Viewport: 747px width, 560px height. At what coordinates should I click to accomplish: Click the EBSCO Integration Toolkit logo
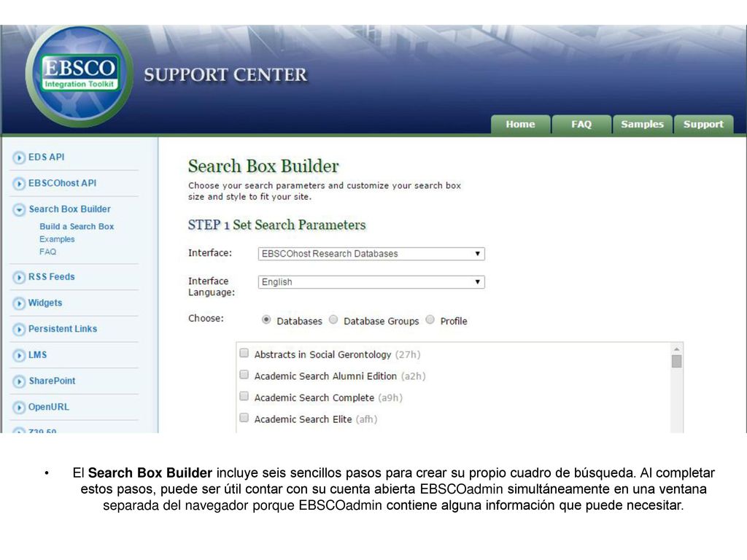coord(79,76)
